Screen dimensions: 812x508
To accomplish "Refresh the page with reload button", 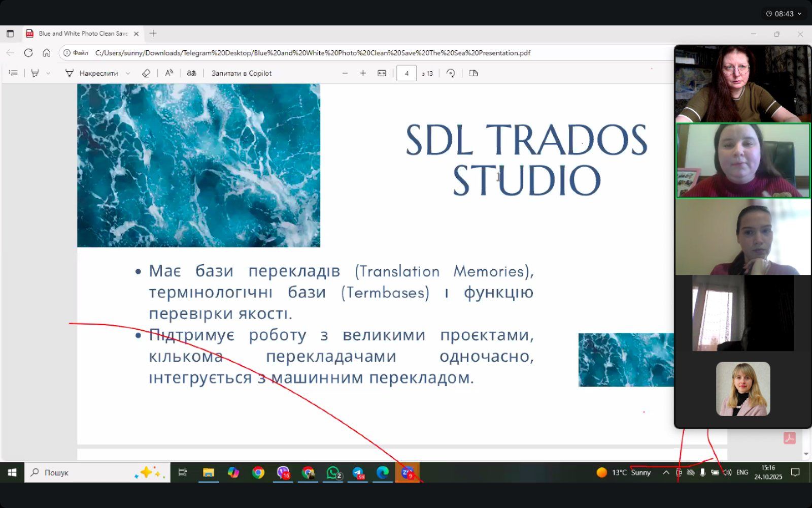I will point(28,53).
